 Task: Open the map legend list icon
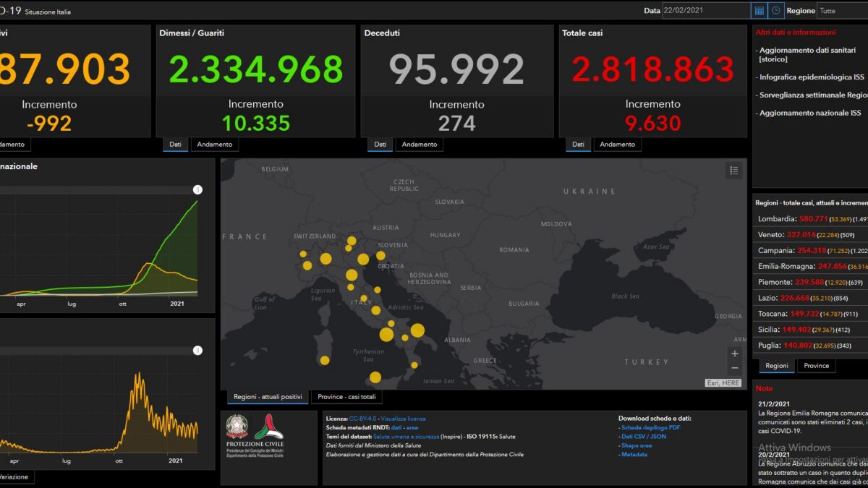734,171
